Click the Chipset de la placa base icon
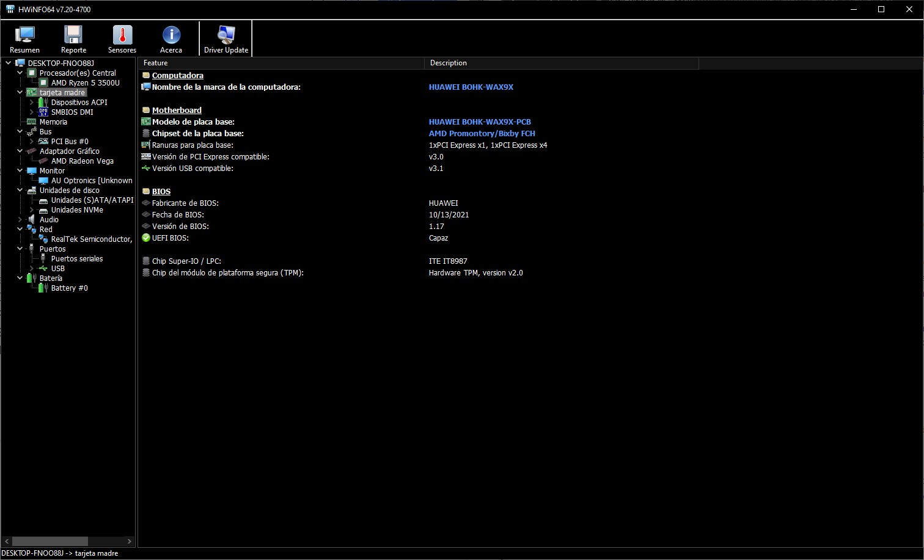The width and height of the screenshot is (924, 560). (146, 133)
